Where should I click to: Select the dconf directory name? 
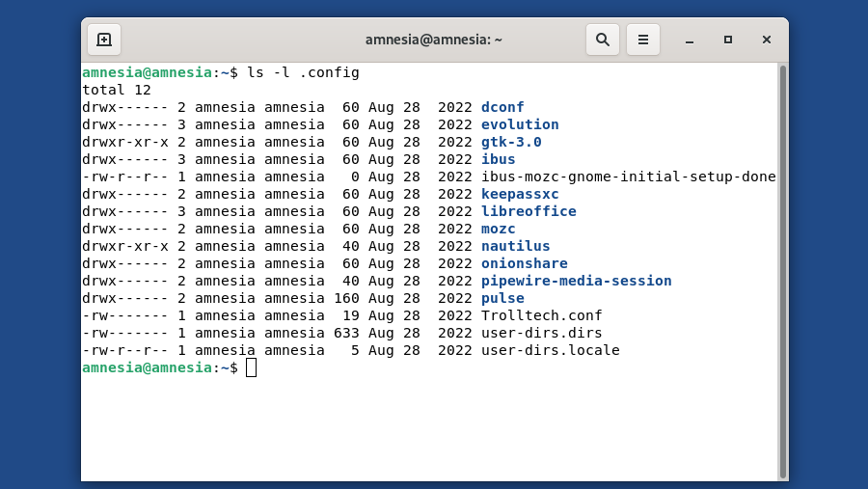pos(502,107)
